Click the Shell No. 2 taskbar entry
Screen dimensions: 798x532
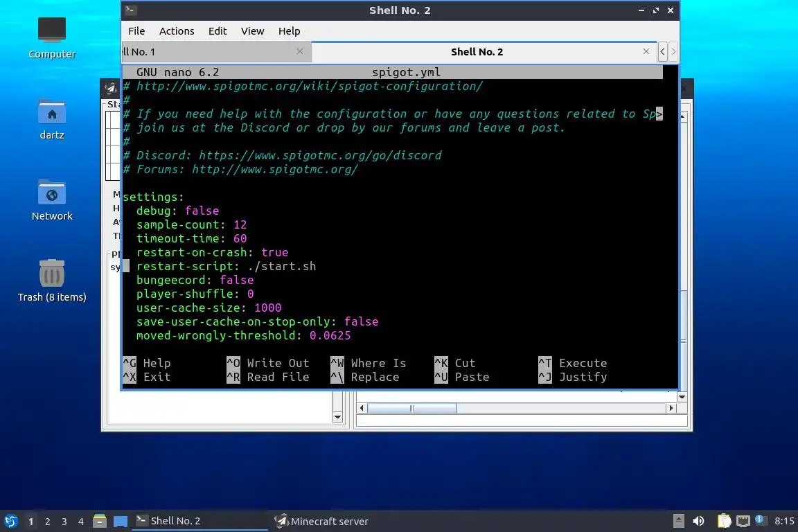tap(199, 521)
